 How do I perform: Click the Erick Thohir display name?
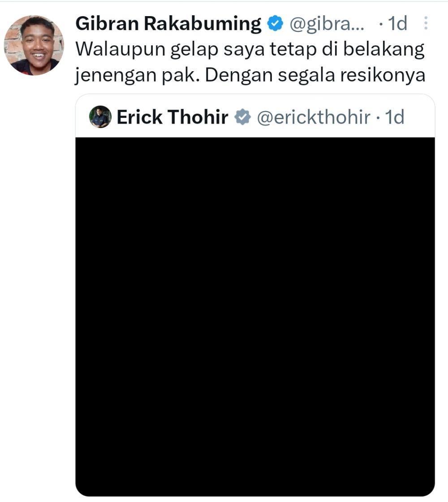pos(172,117)
